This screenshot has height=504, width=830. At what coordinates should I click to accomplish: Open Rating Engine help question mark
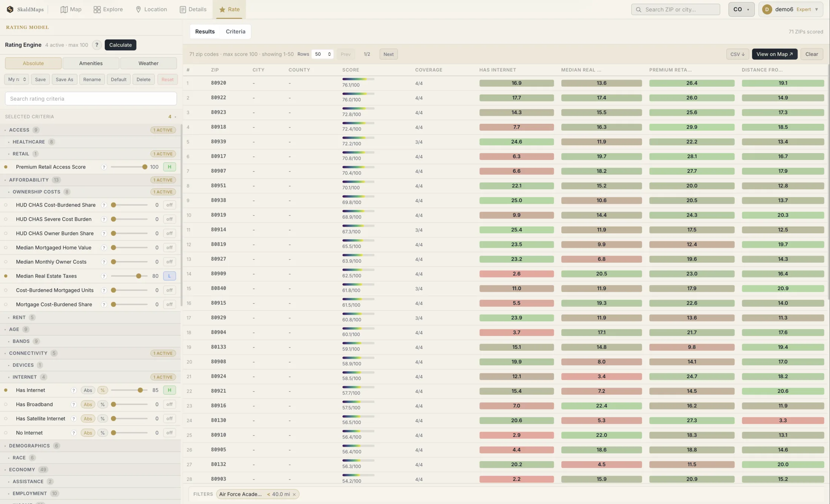(x=97, y=45)
